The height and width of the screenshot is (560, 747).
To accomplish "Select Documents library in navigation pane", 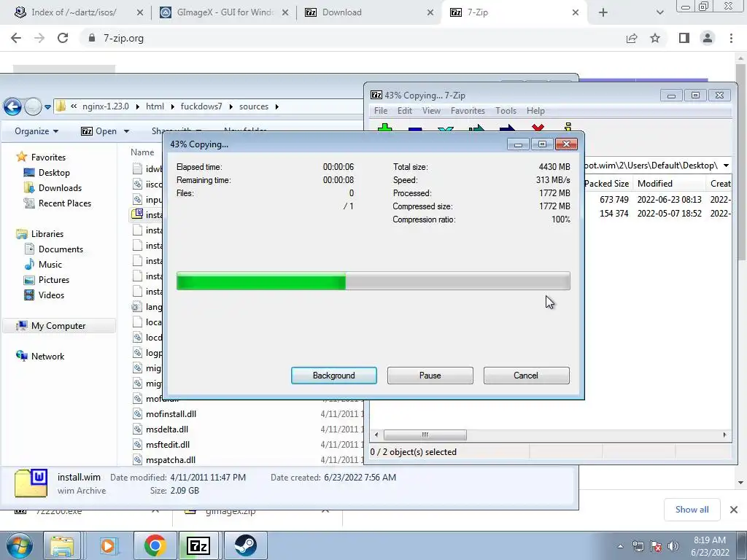I will pos(61,249).
